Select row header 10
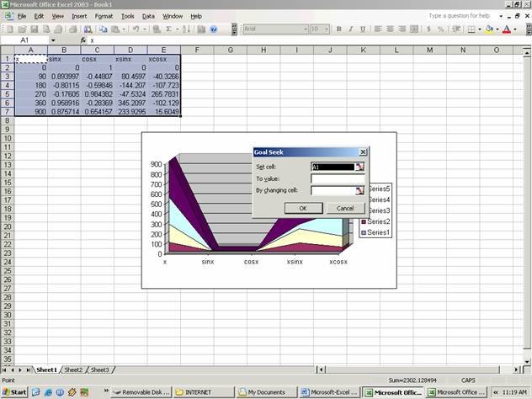This screenshot has width=532, height=399. [8, 138]
